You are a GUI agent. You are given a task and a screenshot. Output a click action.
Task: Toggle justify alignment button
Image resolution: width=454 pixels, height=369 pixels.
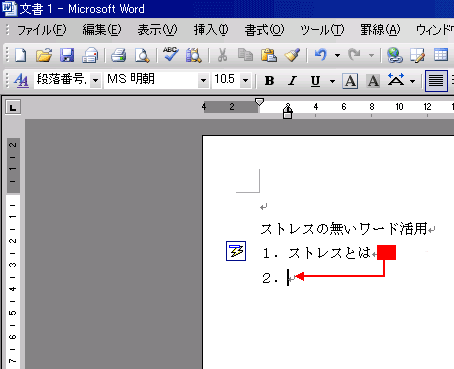[x=436, y=81]
